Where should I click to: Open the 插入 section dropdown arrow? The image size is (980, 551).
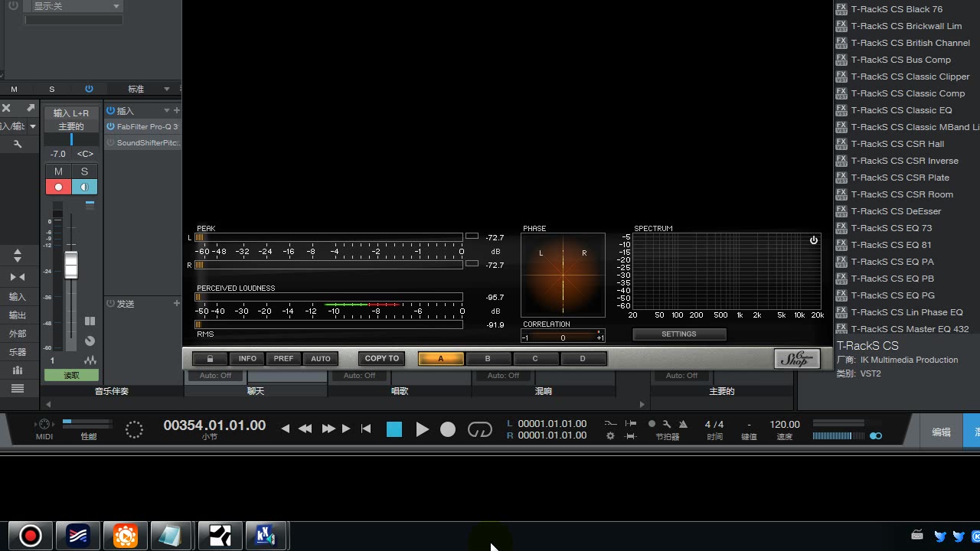coord(167,110)
